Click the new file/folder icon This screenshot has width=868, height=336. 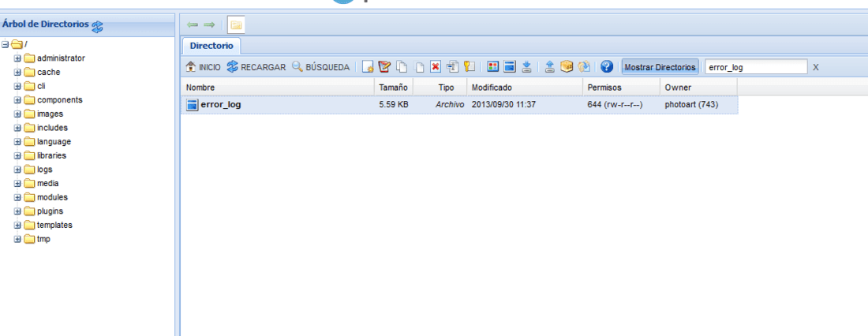click(x=368, y=67)
